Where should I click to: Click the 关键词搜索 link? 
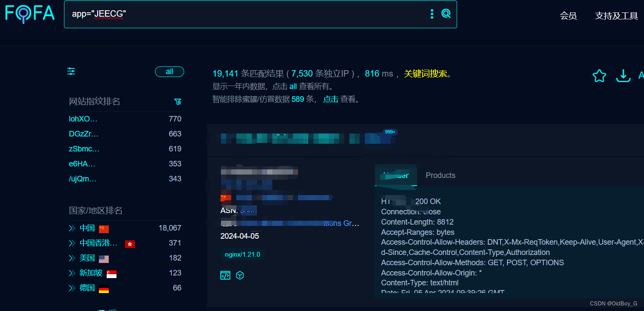[426, 74]
